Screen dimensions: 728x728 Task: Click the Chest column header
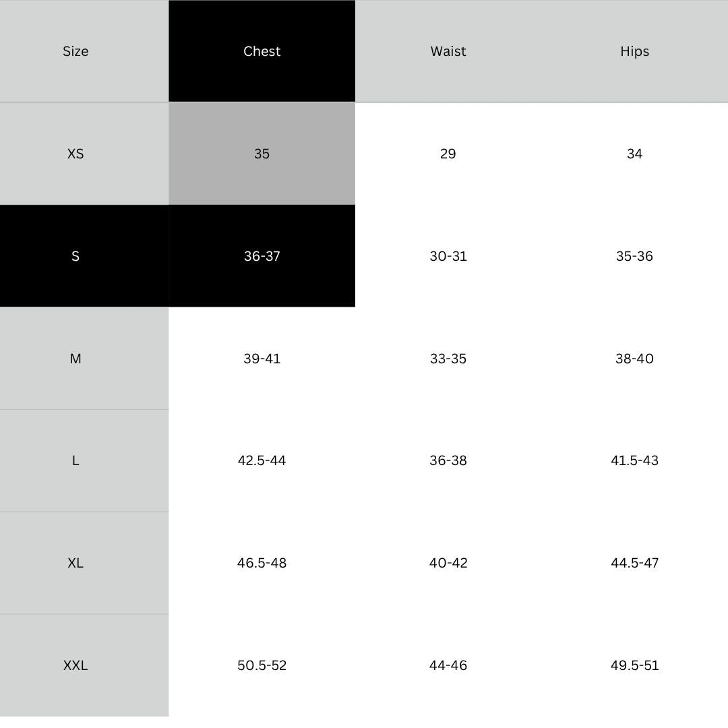coord(262,51)
